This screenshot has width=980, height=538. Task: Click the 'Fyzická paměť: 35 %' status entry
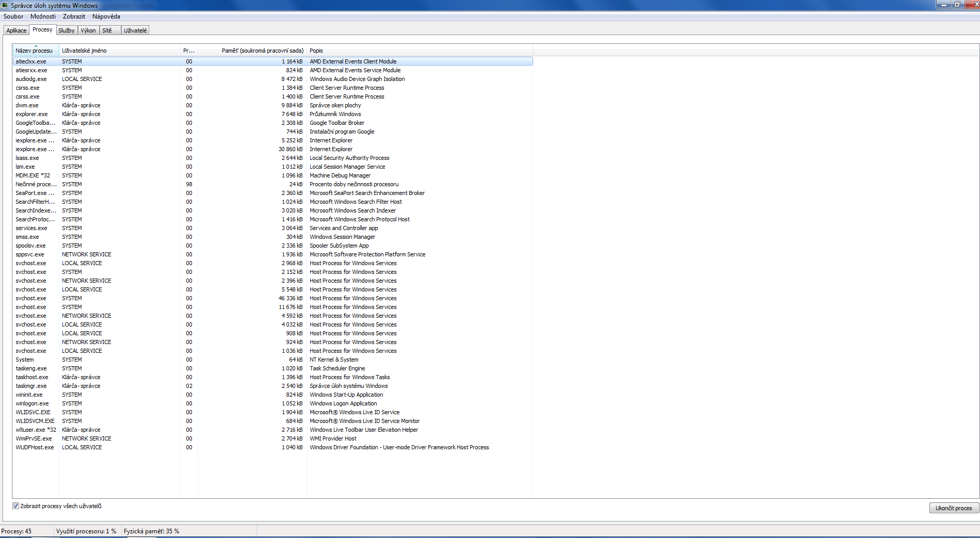pyautogui.click(x=152, y=531)
